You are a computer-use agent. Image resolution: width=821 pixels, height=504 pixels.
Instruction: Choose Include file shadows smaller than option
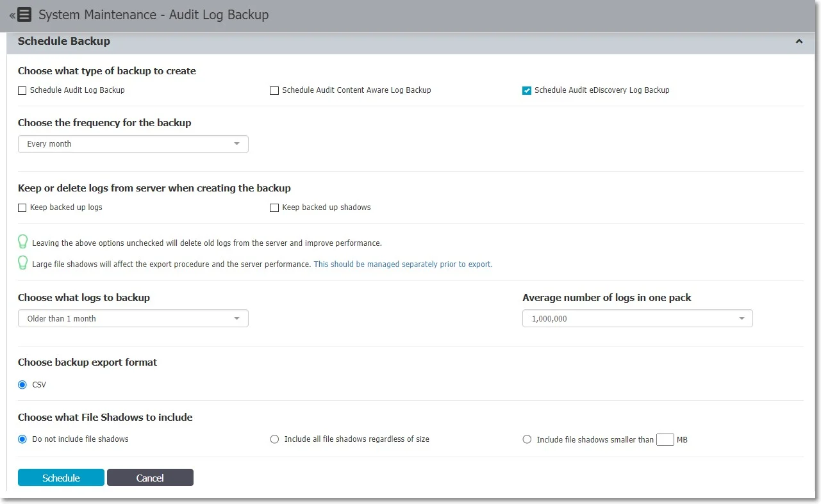click(527, 439)
